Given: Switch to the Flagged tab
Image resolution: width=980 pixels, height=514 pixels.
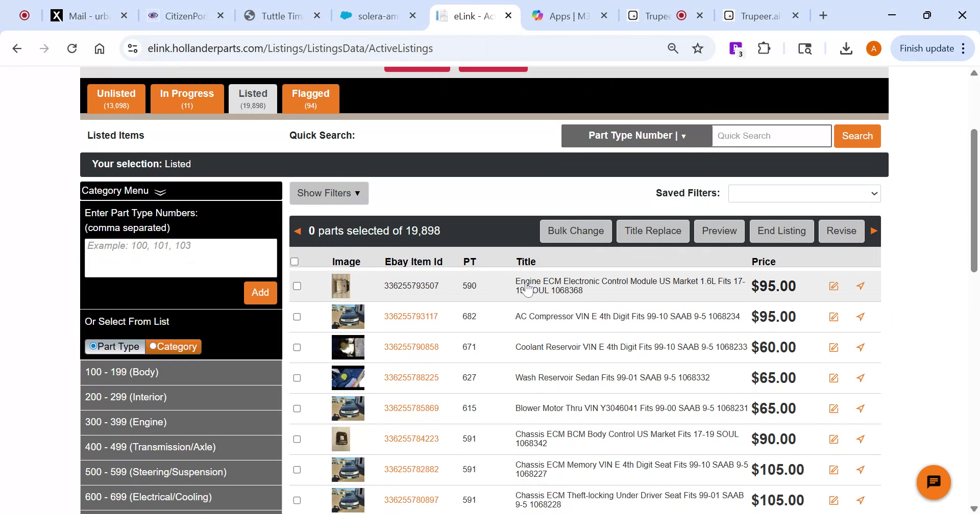Looking at the screenshot, I should (310, 98).
